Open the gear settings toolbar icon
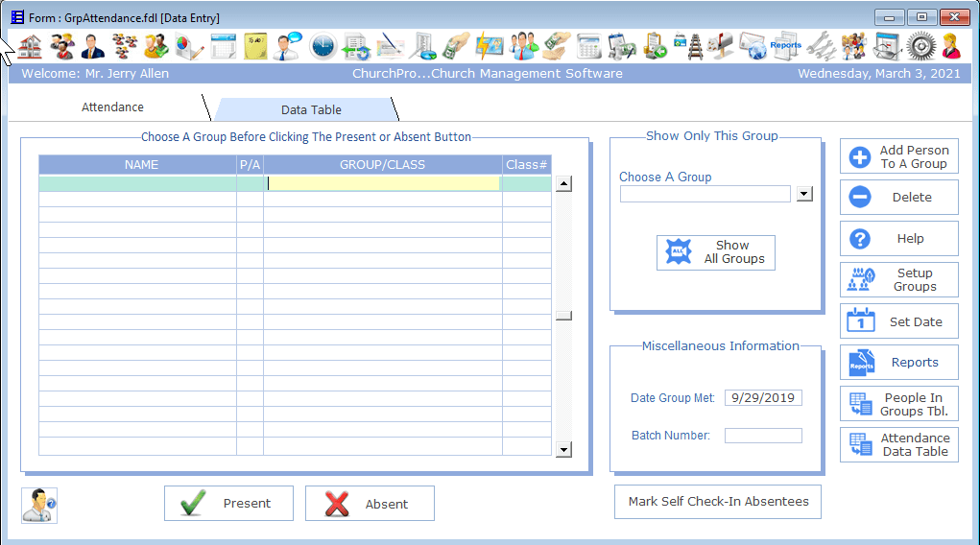This screenshot has width=980, height=545. coord(921,47)
